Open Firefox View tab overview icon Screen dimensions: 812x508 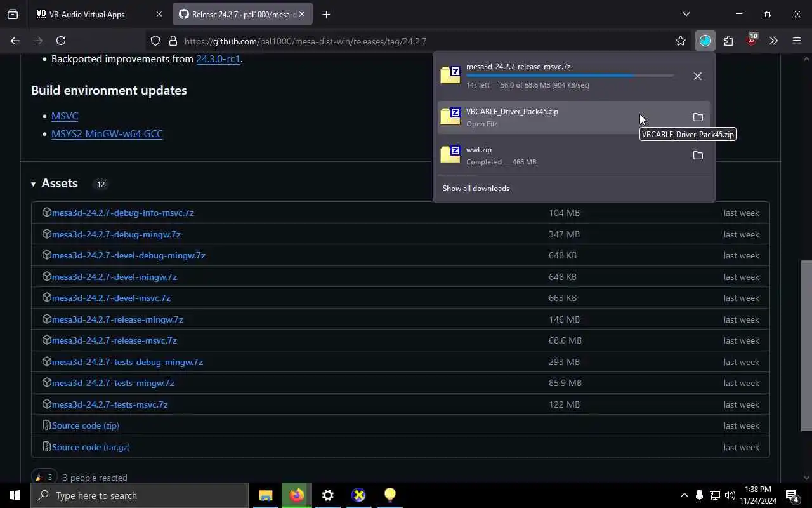(x=13, y=14)
